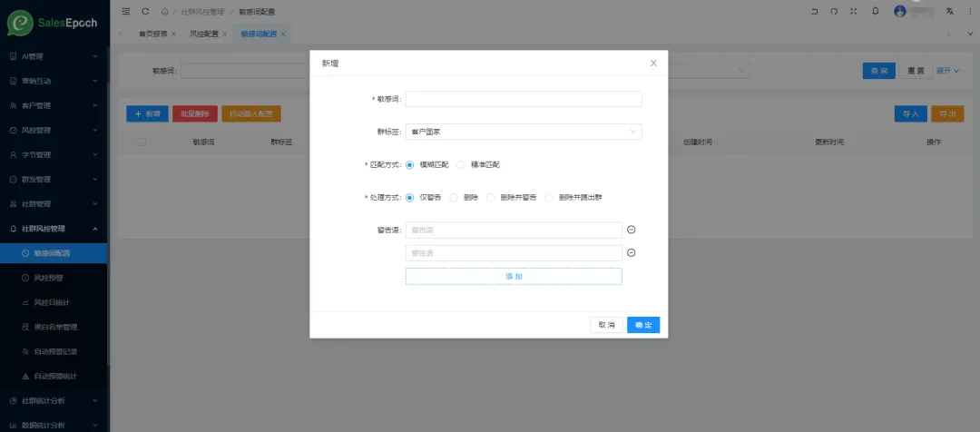Screen dimensions: 980x432
Task: Switch to the 首页报表 tab
Action: (152, 34)
